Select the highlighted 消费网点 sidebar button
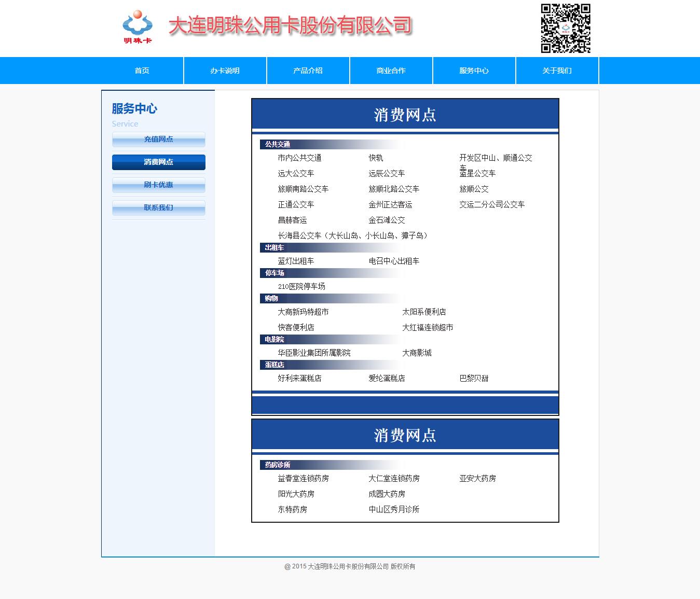Viewport: 700px width, 599px height. tap(159, 162)
